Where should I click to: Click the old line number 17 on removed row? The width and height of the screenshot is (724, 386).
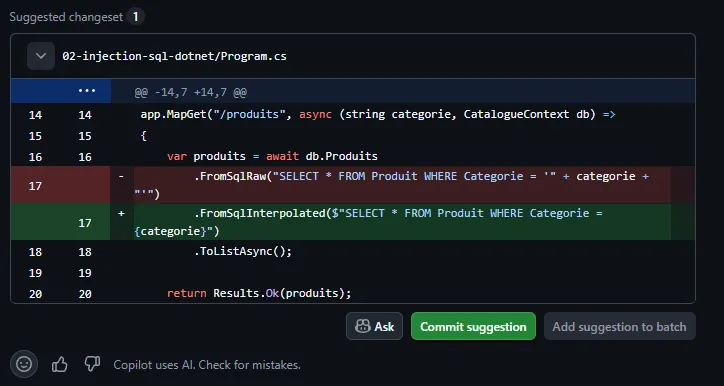coord(35,186)
